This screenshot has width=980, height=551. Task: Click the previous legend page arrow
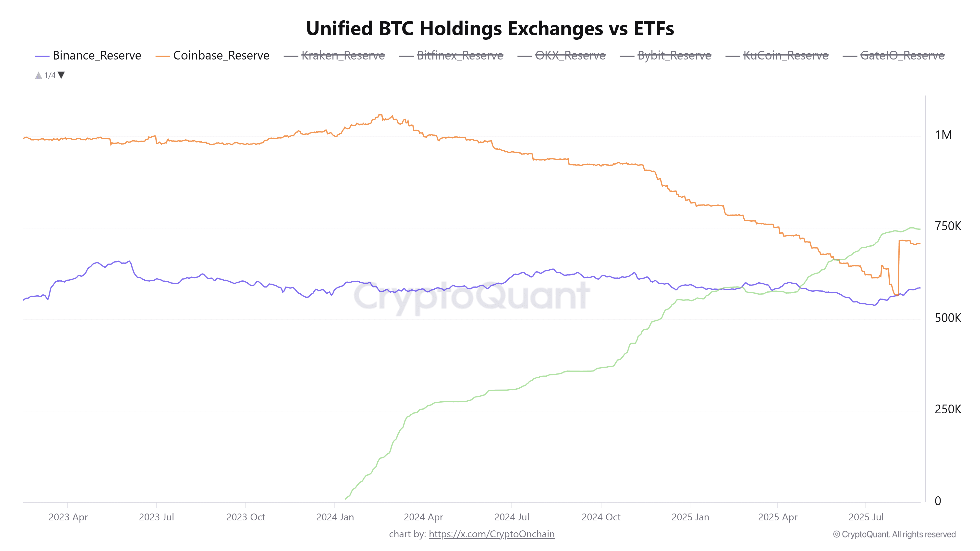point(38,75)
